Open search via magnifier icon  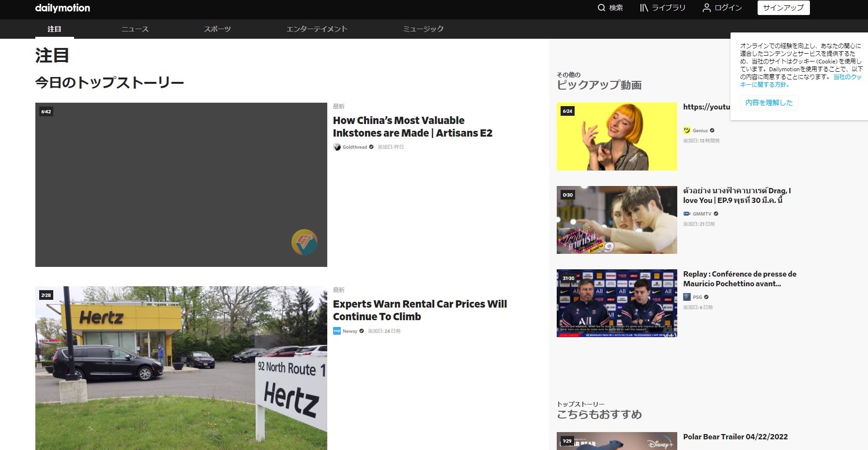click(601, 8)
